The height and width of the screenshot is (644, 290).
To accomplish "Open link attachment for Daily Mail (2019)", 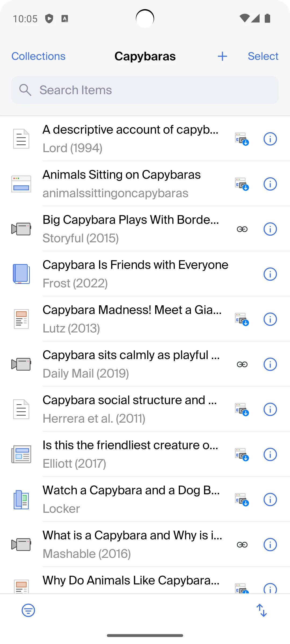I will tap(242, 364).
